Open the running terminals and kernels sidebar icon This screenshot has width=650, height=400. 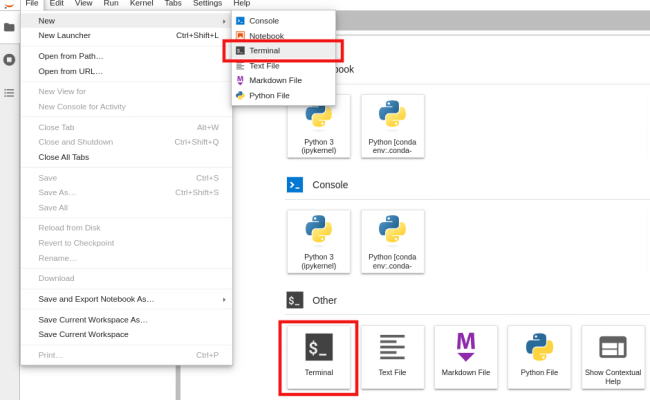pos(9,60)
